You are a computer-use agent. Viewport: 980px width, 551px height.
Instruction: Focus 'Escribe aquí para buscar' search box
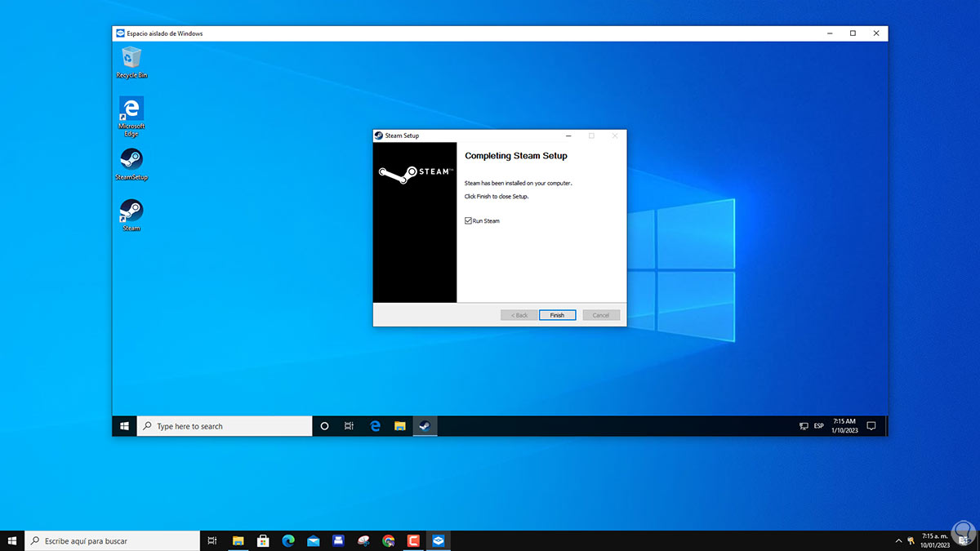(112, 540)
